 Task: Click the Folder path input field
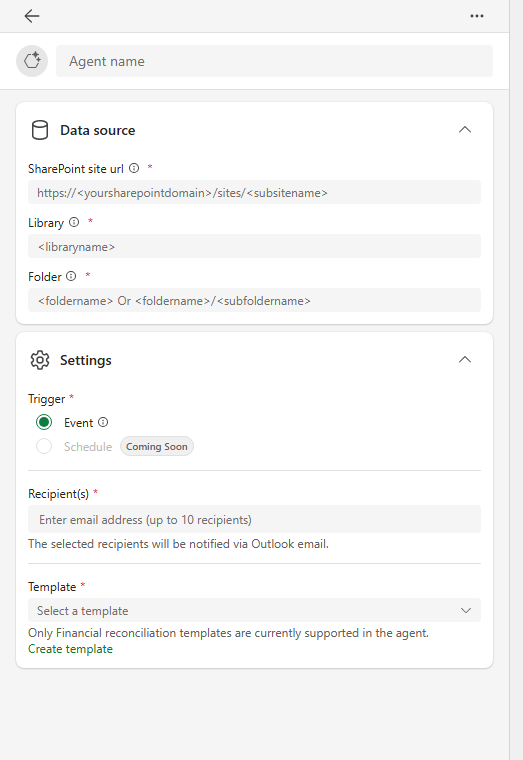(x=254, y=301)
